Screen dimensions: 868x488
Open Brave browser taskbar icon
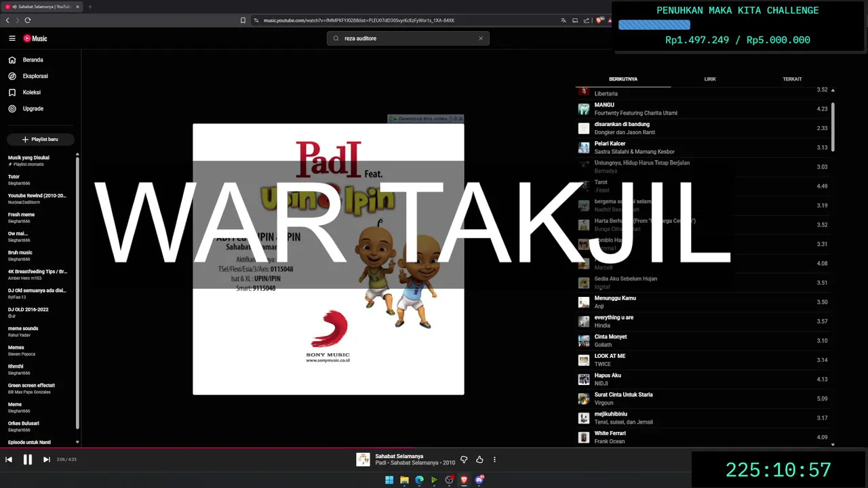click(x=464, y=480)
